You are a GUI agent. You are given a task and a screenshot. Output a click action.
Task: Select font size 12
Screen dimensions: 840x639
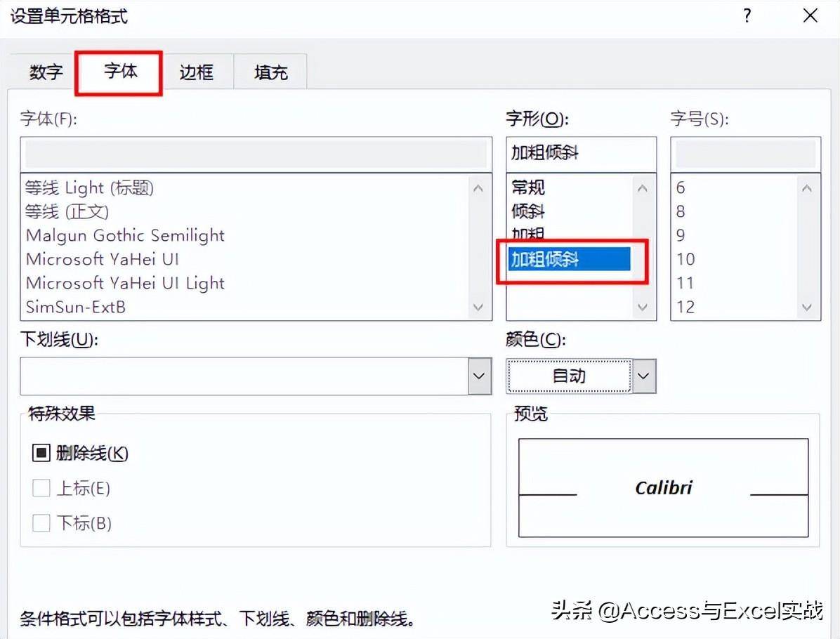click(685, 307)
